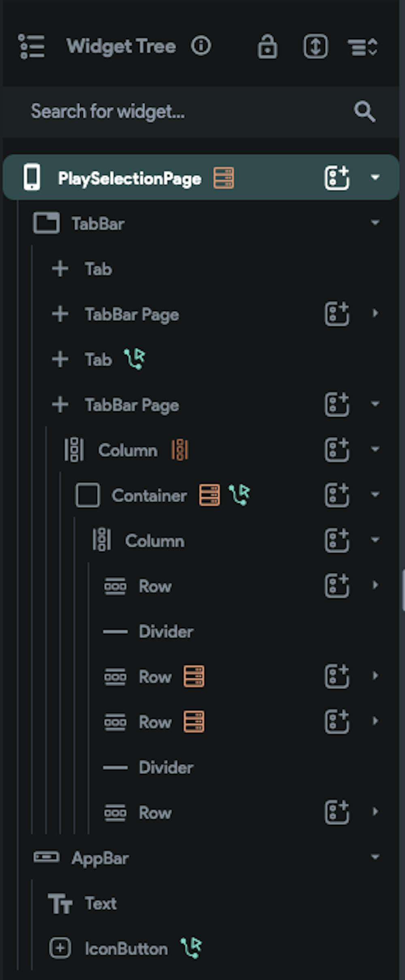The height and width of the screenshot is (980, 405).
Task: Click the search magnifier icon
Action: pos(364,111)
